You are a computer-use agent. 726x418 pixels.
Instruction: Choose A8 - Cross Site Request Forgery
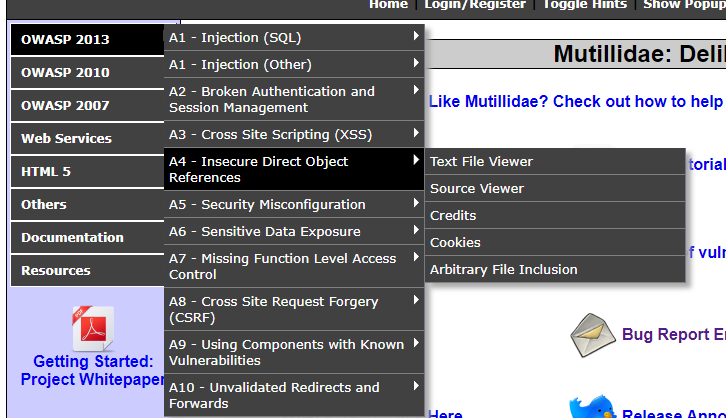[x=294, y=309]
